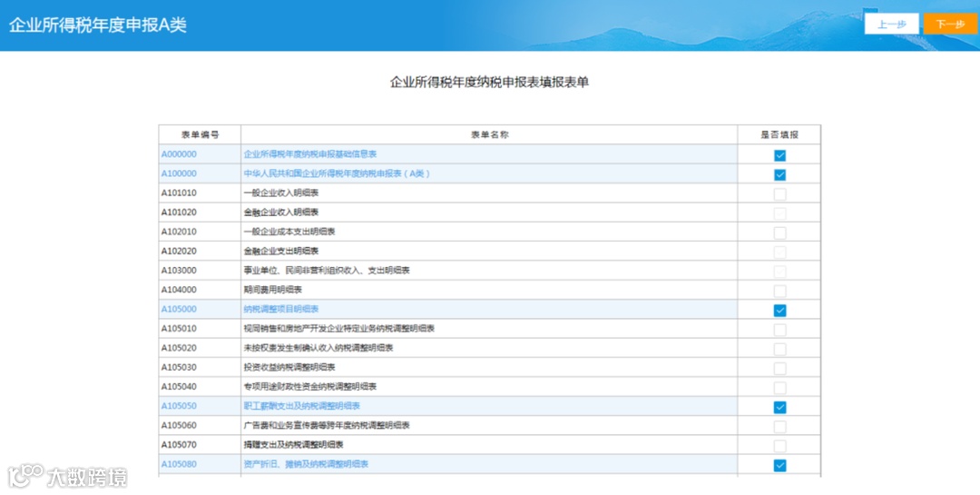Check the A105070 捐赠支出 row checkbox
The image size is (980, 495).
click(780, 446)
